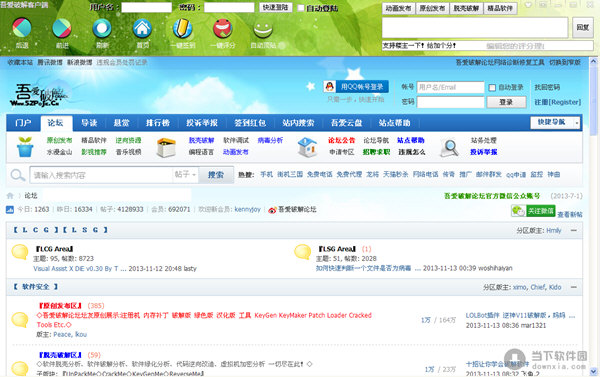Open the 病毒分析 link
The width and height of the screenshot is (600, 377).
coord(270,140)
